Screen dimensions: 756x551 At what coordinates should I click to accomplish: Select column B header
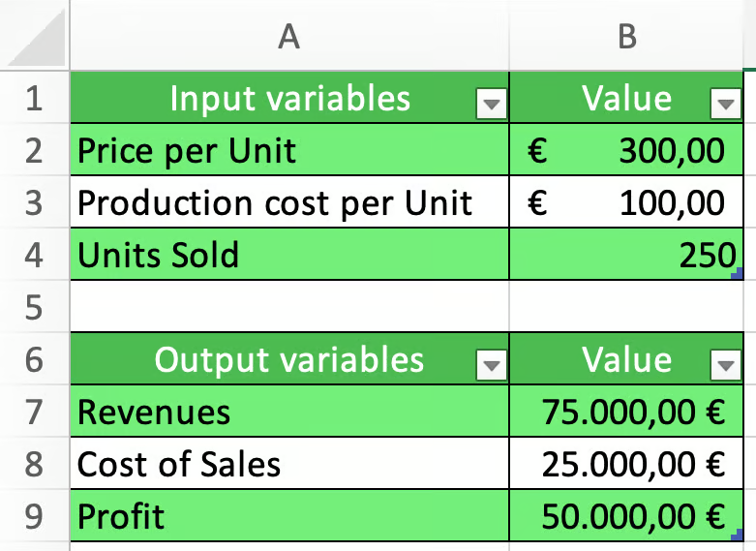[x=626, y=36]
